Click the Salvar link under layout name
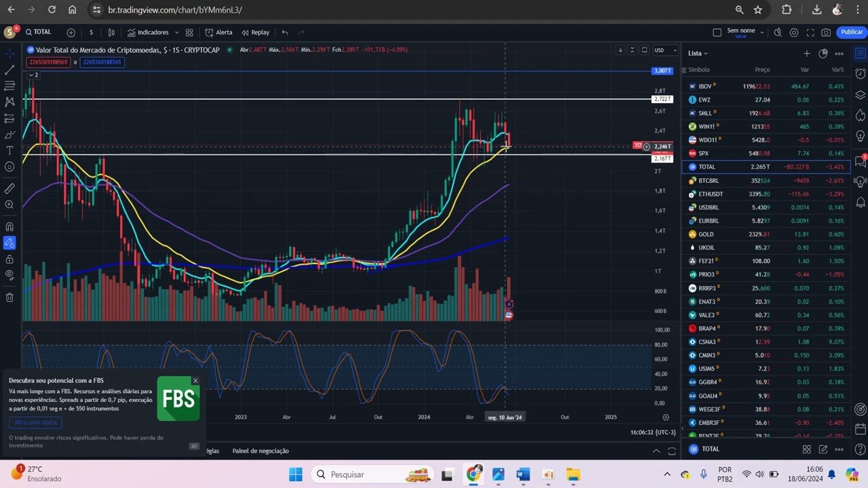The width and height of the screenshot is (868, 488). tap(741, 36)
